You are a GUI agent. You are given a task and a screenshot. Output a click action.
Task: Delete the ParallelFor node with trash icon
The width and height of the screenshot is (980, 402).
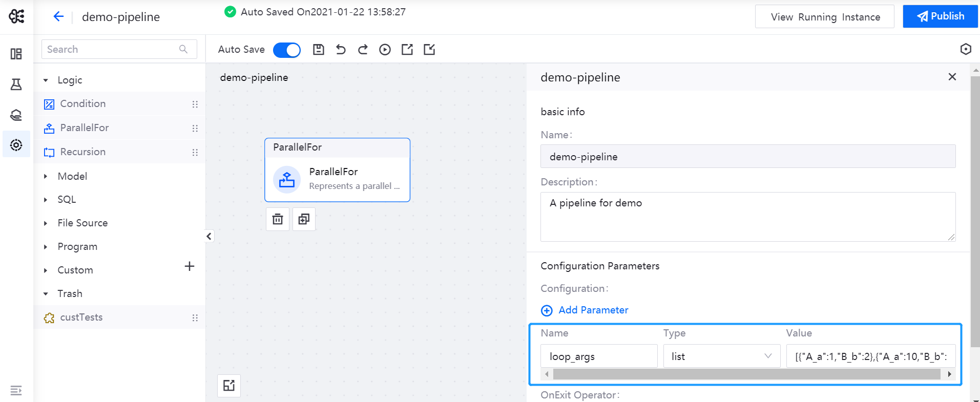[x=278, y=219]
